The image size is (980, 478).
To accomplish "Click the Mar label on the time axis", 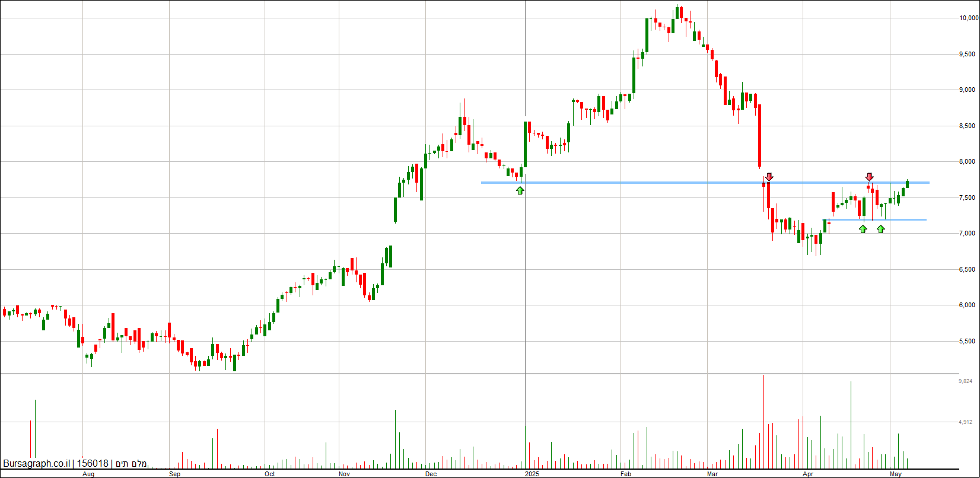I will click(712, 474).
